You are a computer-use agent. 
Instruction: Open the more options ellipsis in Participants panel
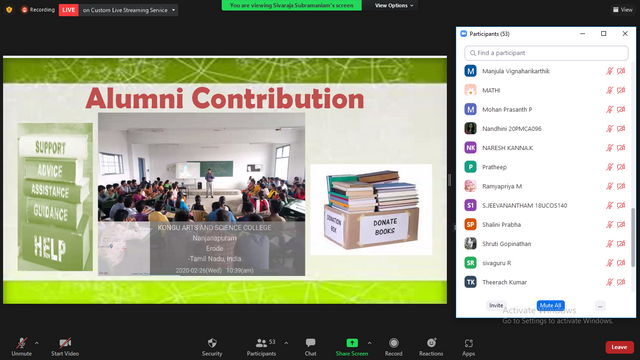point(600,306)
